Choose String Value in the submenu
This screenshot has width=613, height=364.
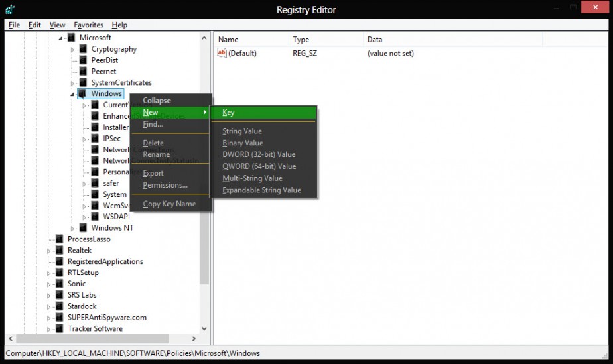coord(263,131)
